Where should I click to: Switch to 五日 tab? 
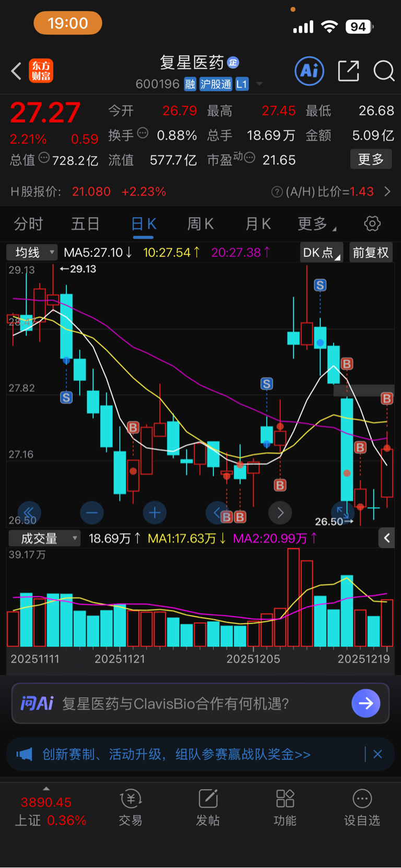click(x=85, y=224)
